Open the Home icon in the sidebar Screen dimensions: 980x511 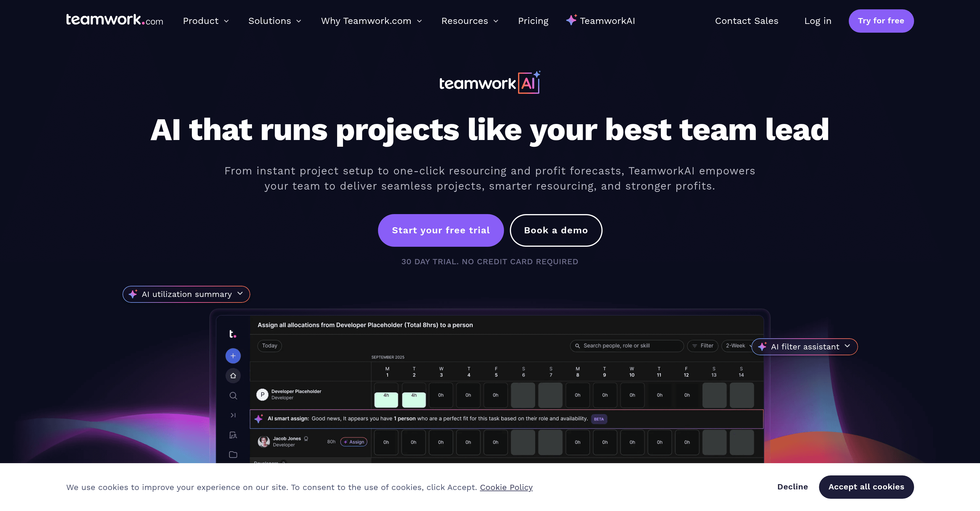point(233,376)
